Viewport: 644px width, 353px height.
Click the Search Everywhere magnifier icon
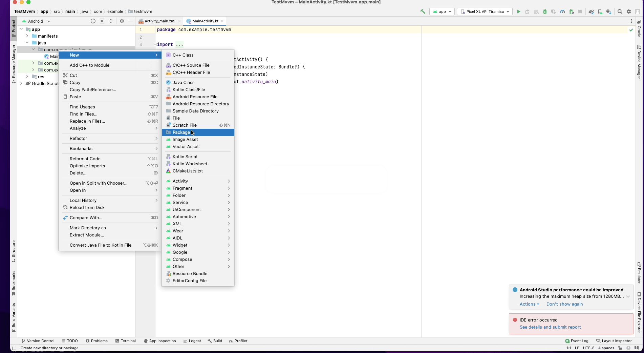click(x=620, y=12)
